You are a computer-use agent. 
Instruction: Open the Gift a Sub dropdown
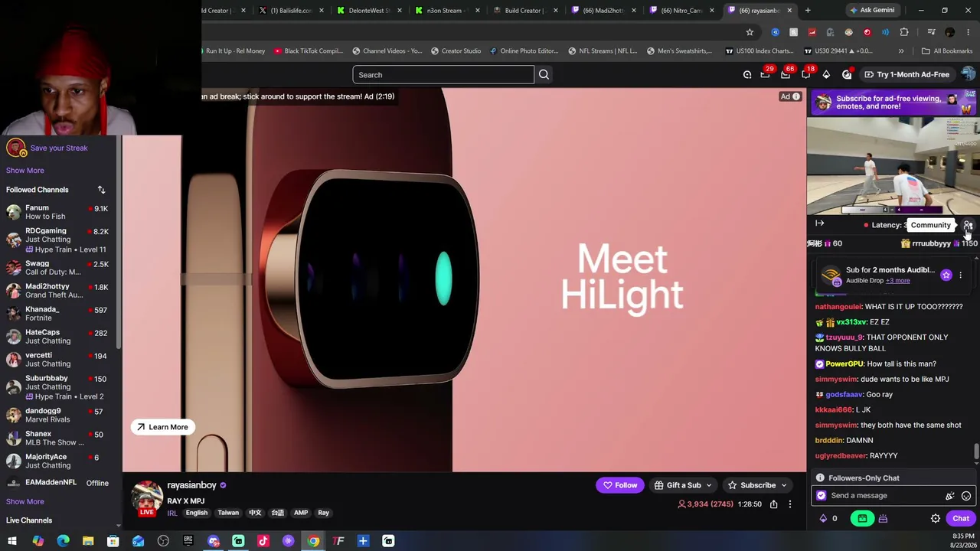[x=683, y=485]
